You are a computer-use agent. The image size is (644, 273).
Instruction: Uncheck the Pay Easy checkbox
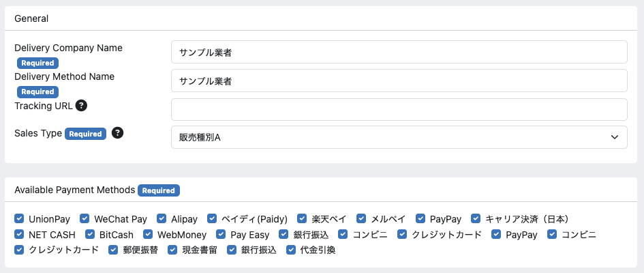(221, 234)
